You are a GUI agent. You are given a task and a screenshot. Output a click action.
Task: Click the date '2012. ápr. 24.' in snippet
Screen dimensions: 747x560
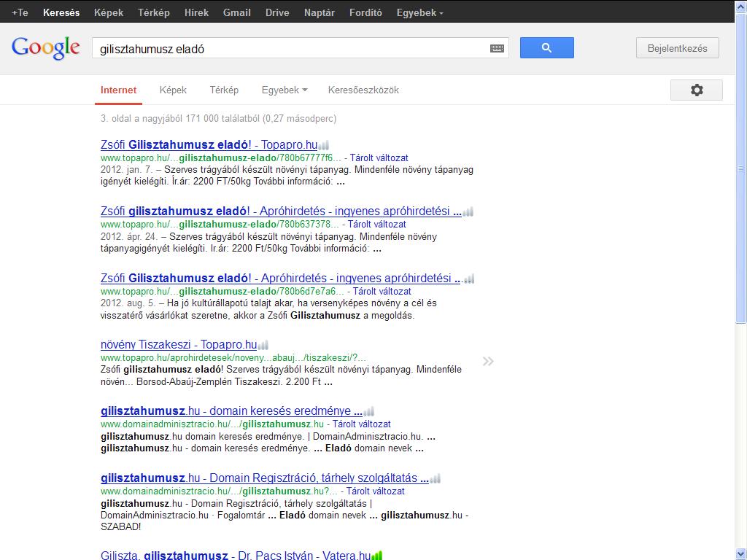click(x=129, y=237)
